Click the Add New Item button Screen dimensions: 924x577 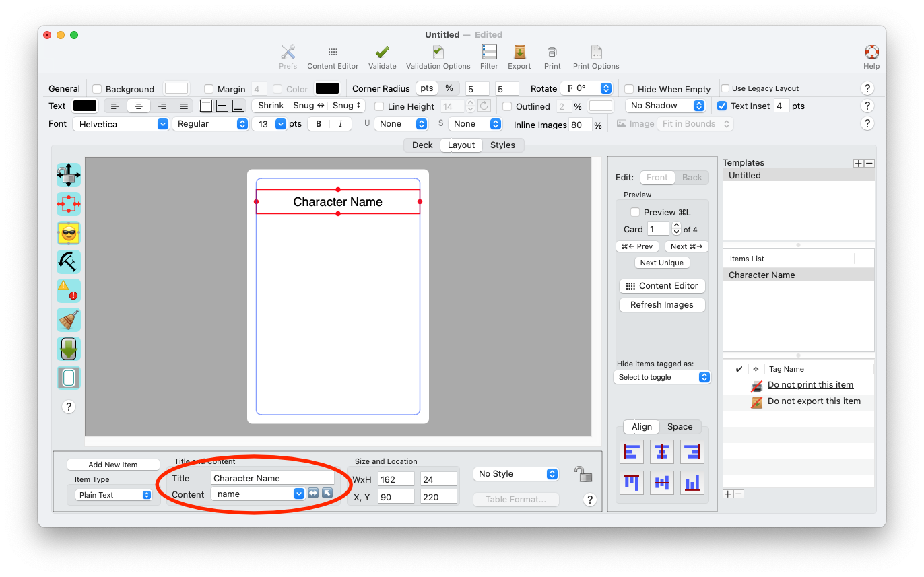click(x=113, y=465)
